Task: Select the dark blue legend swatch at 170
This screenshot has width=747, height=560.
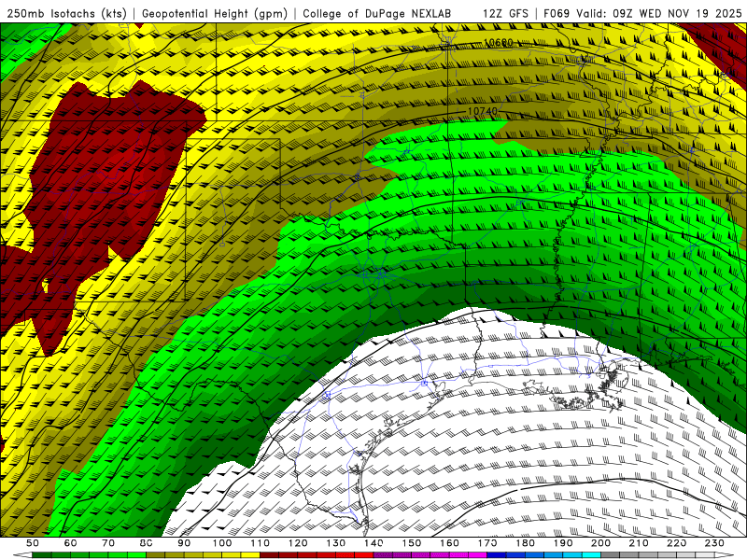Action: (497, 555)
